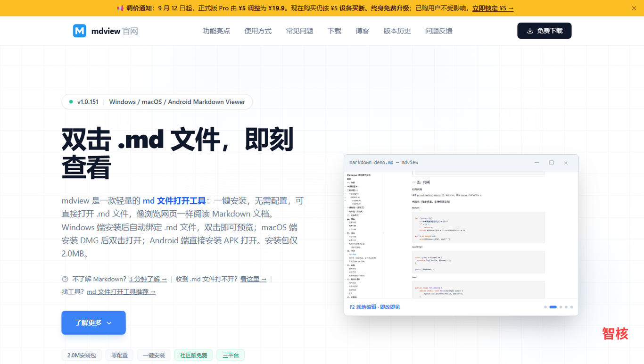Click the F2 就地编辑 · 即改即见 caption

click(374, 307)
